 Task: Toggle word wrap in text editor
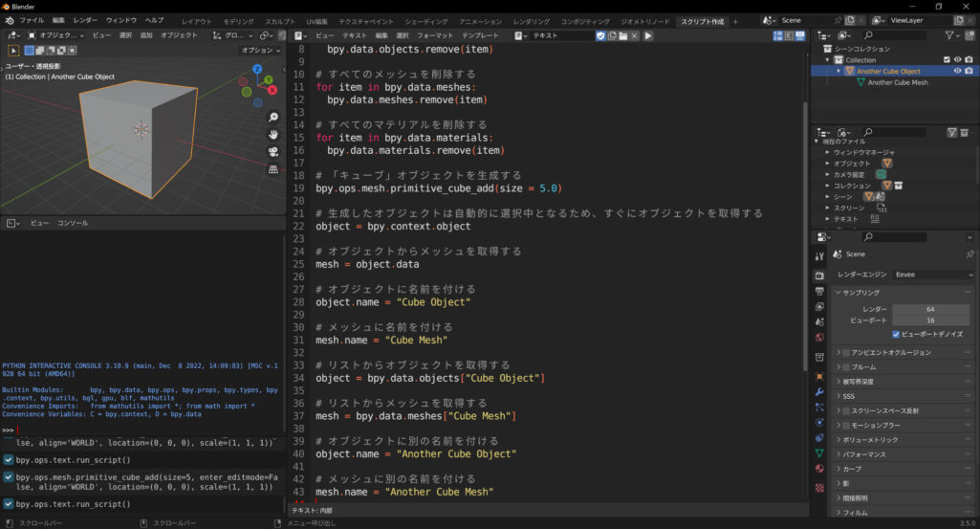(789, 35)
